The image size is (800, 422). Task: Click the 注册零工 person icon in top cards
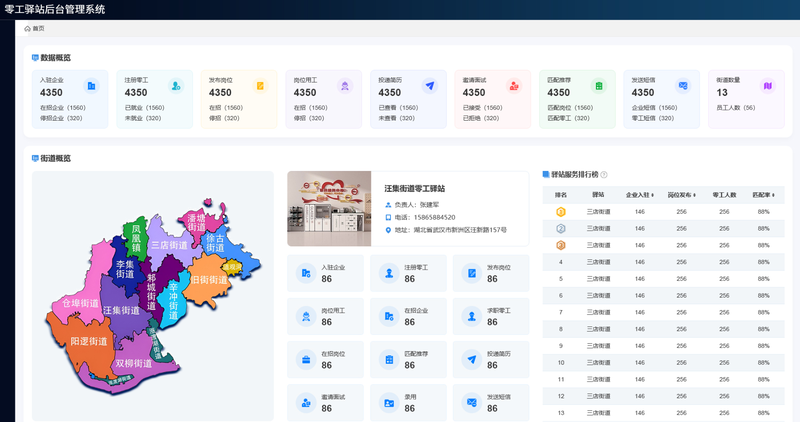tap(176, 86)
